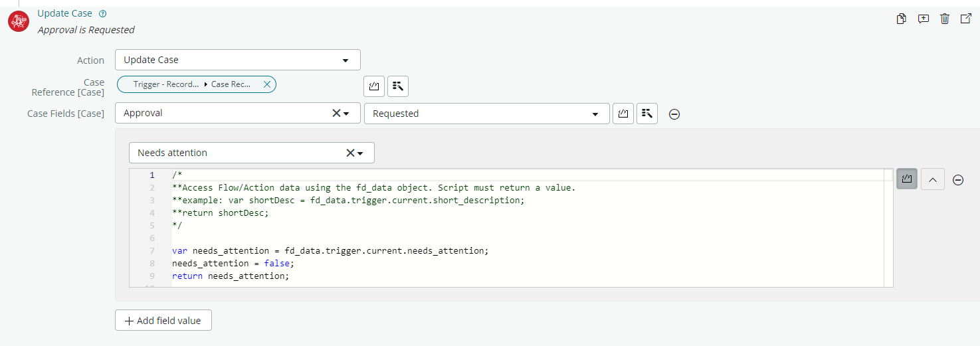Click the Update Case title link

pos(64,13)
